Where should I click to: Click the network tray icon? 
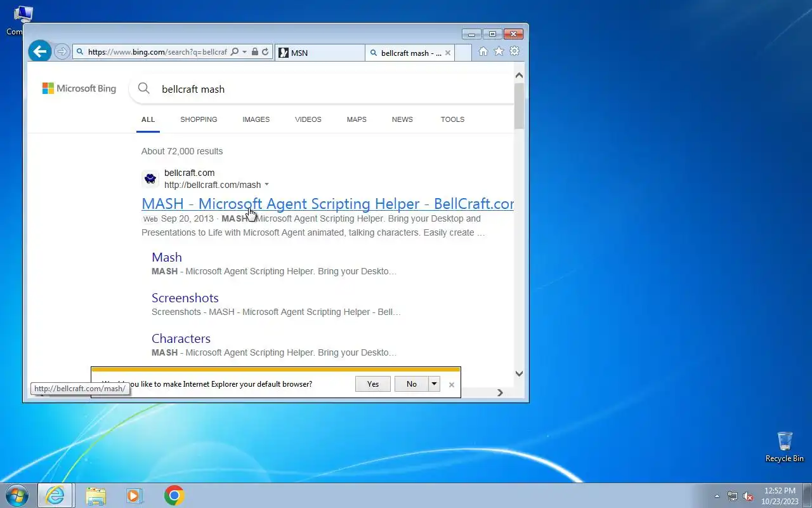point(733,496)
